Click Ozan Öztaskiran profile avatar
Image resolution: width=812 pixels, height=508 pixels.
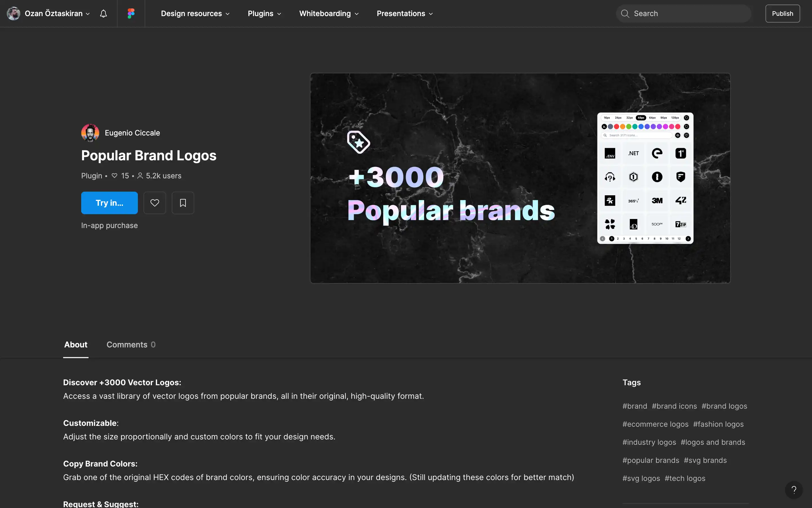pos(14,14)
